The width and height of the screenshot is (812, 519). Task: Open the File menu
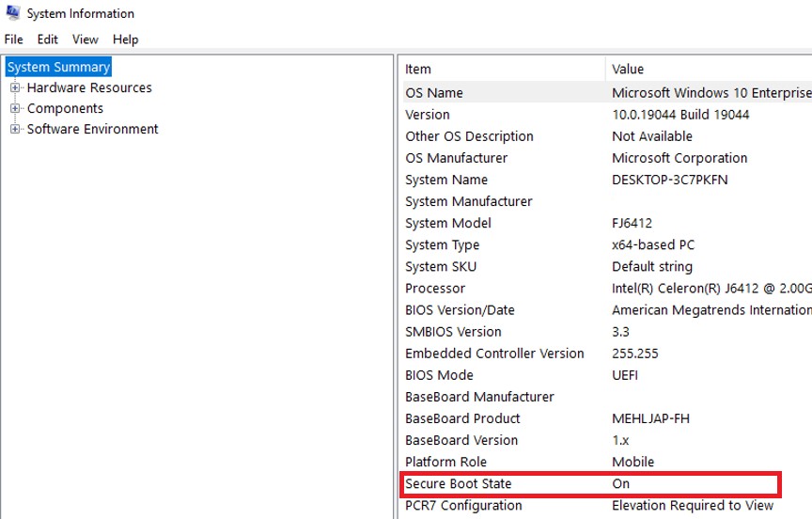[x=13, y=39]
